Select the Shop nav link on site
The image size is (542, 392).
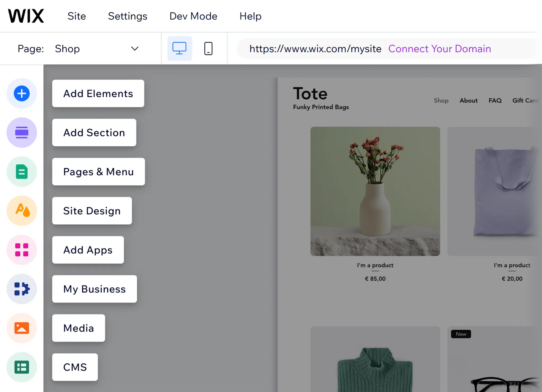(x=441, y=100)
